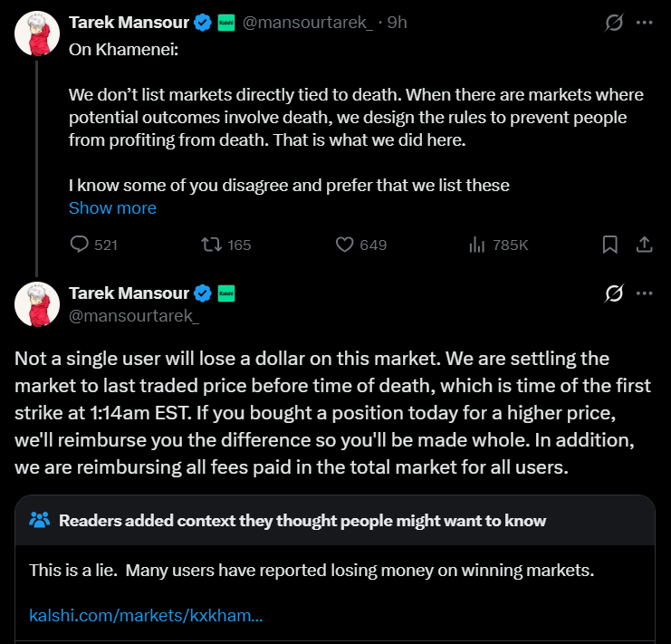Open the second tweet's profile avatar
The width and height of the screenshot is (671, 644).
tap(36, 304)
